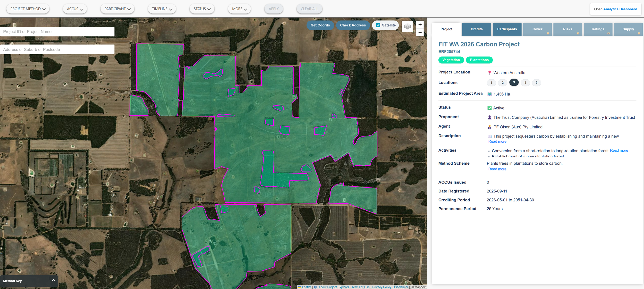Open the Timeline filter dropdown
The image size is (644, 289).
(162, 9)
